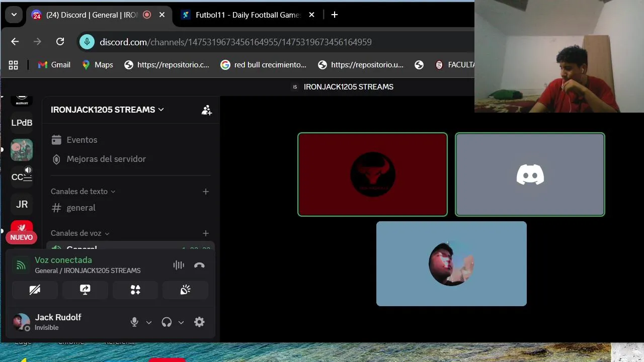The height and width of the screenshot is (362, 644).
Task: Open audio output options arrow
Action: tap(181, 322)
